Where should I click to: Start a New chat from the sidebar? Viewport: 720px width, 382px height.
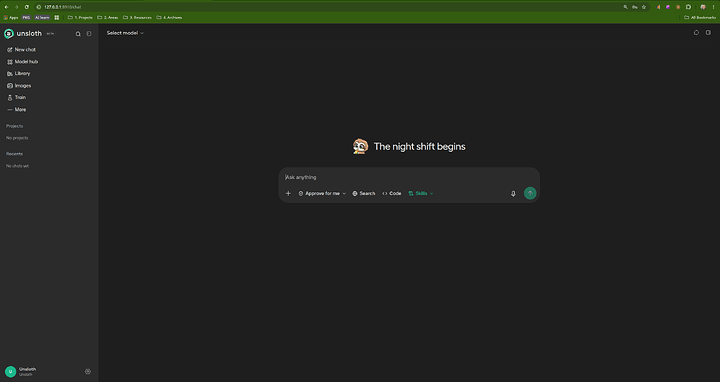[x=22, y=50]
